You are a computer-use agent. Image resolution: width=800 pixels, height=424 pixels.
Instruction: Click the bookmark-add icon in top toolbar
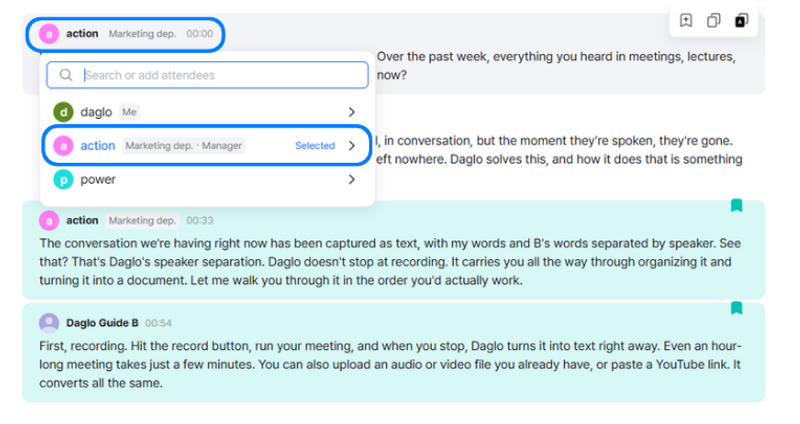(x=686, y=20)
